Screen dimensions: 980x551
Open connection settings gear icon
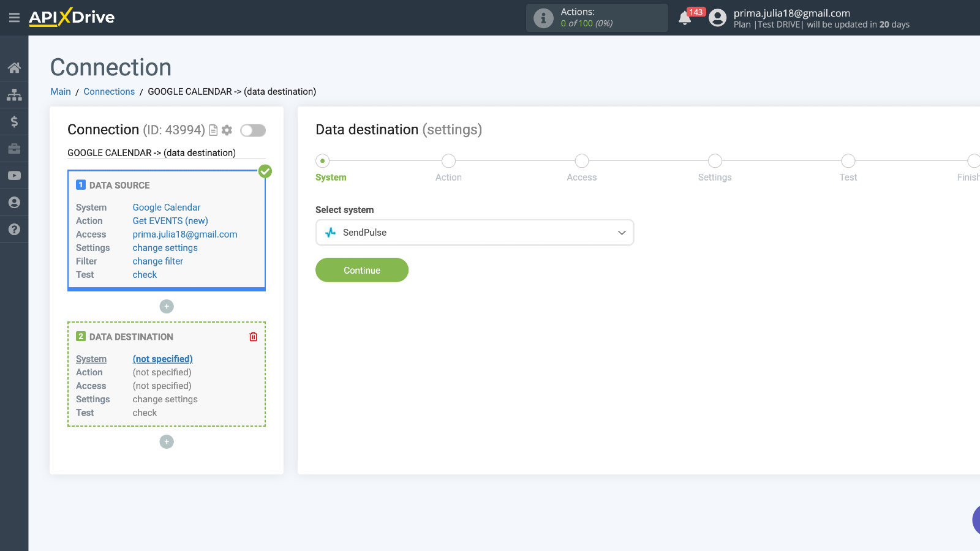click(x=227, y=130)
